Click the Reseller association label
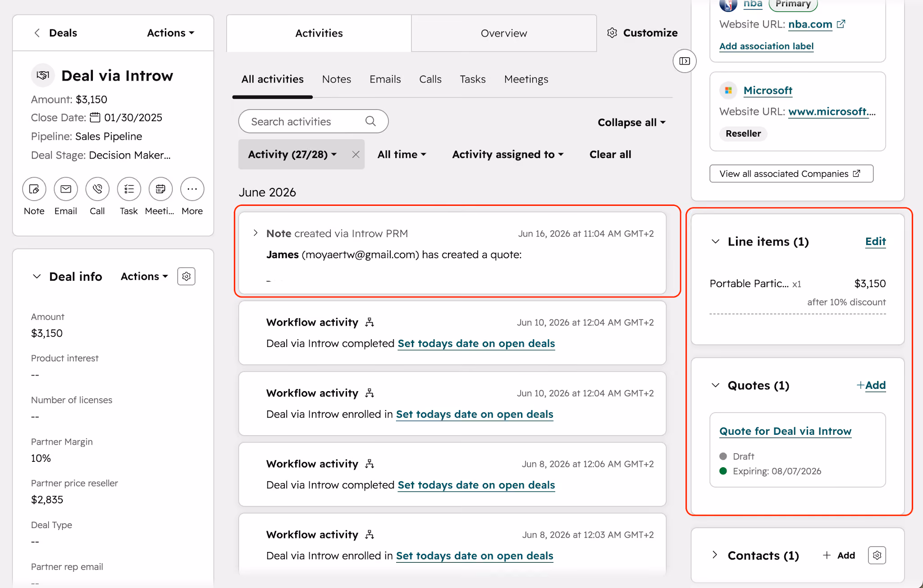The width and height of the screenshot is (923, 588). click(743, 133)
